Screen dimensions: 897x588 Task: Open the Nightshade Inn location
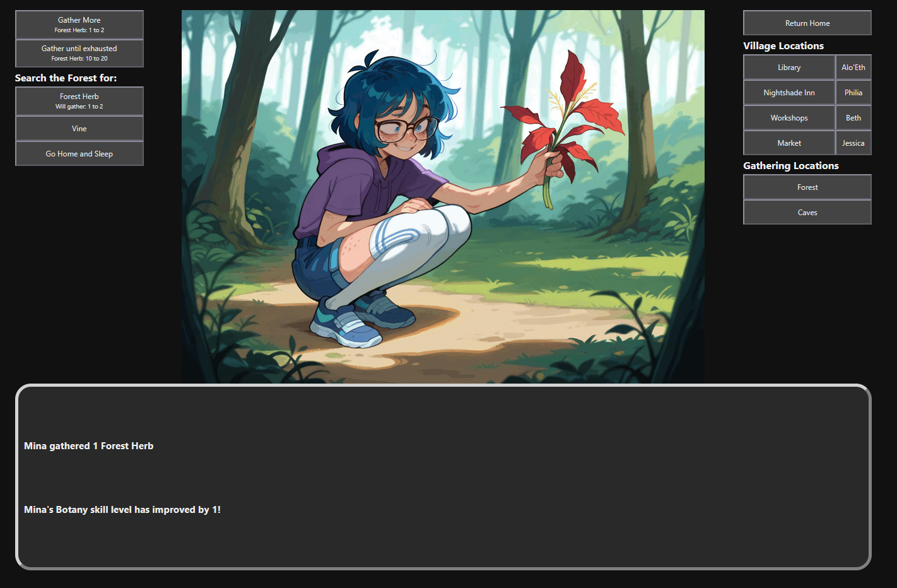pos(789,92)
